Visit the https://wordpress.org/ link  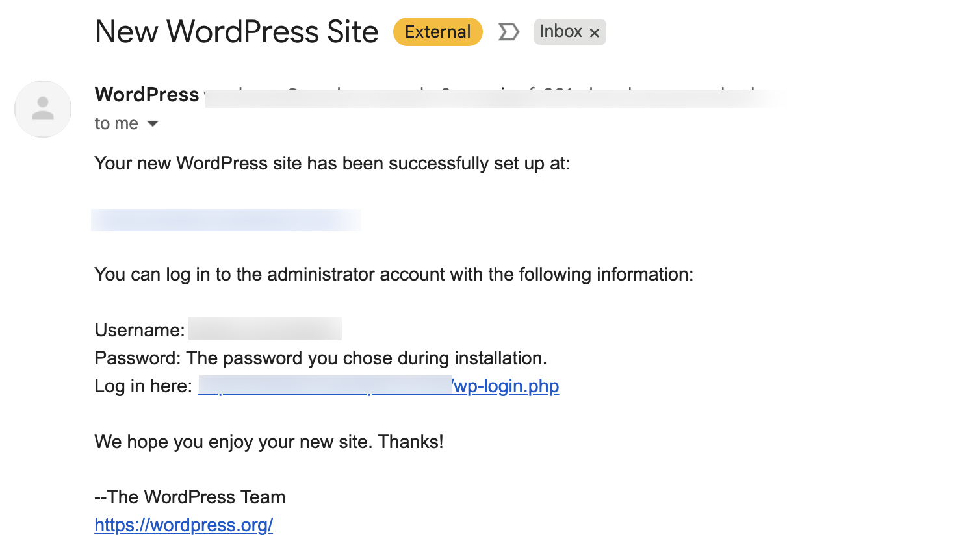coord(184,525)
